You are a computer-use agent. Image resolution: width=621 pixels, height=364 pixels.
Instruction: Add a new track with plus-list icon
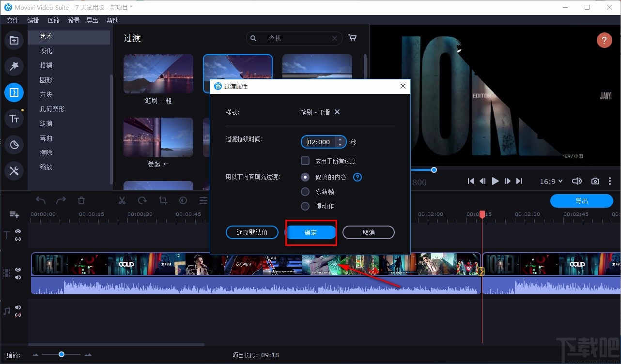coord(14,214)
